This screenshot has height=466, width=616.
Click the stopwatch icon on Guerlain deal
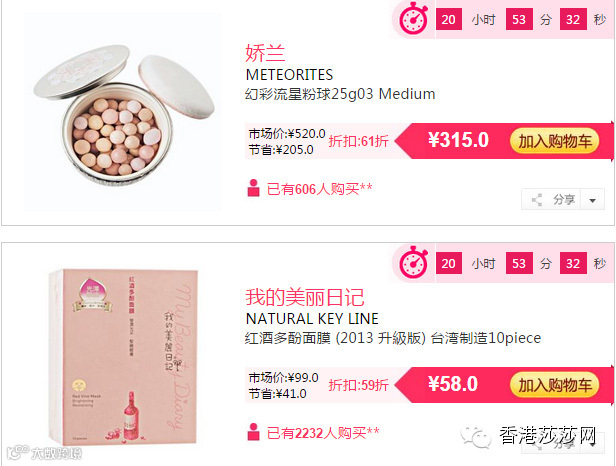pos(413,18)
